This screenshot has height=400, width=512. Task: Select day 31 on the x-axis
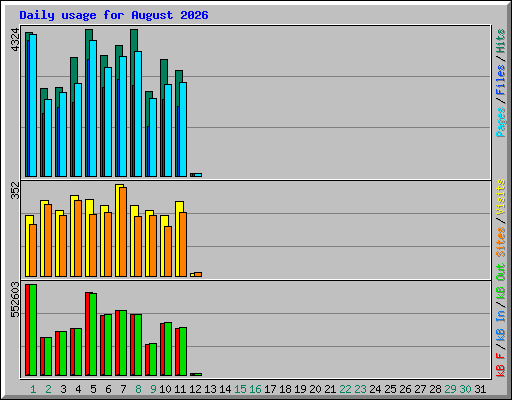(480, 389)
